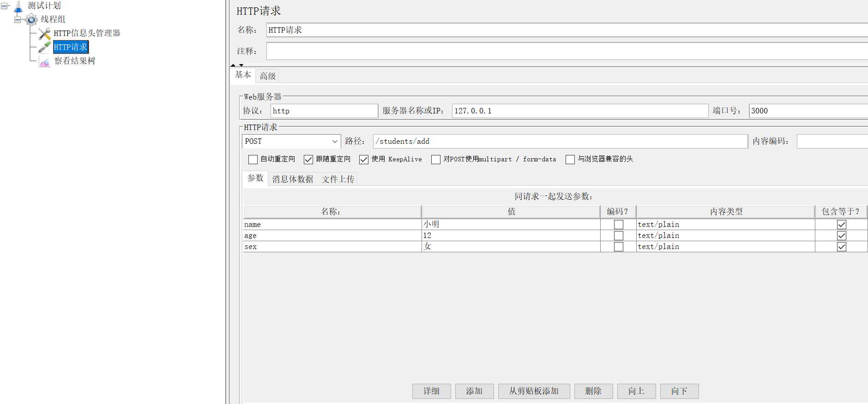Screen dimensions: 868x404
Task: Enable 与浏览器兼容的头 checkbox
Action: tap(570, 160)
